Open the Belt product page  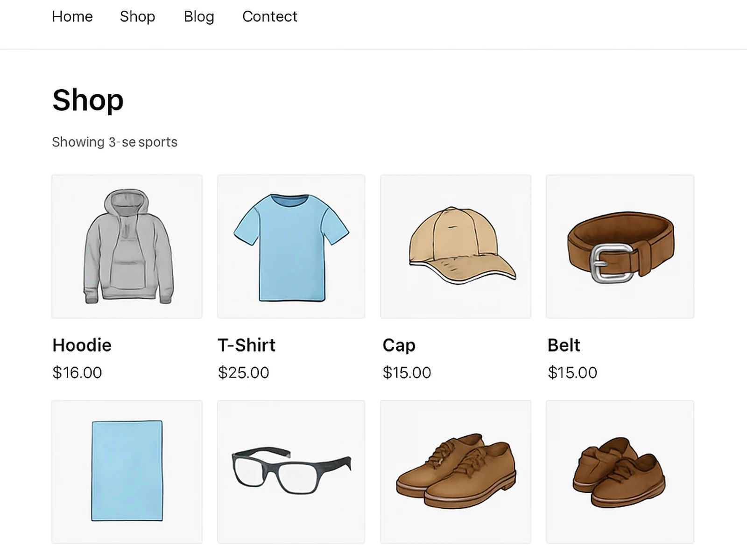coord(564,345)
